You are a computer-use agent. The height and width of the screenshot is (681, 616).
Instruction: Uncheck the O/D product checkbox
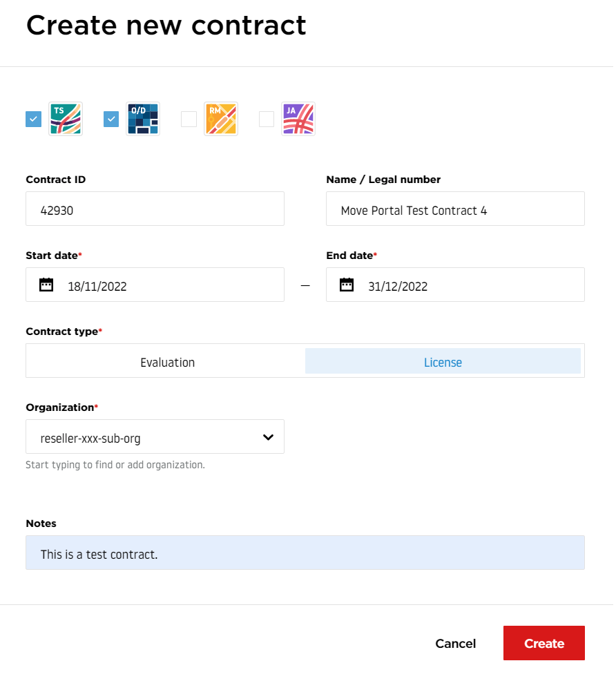click(x=111, y=119)
